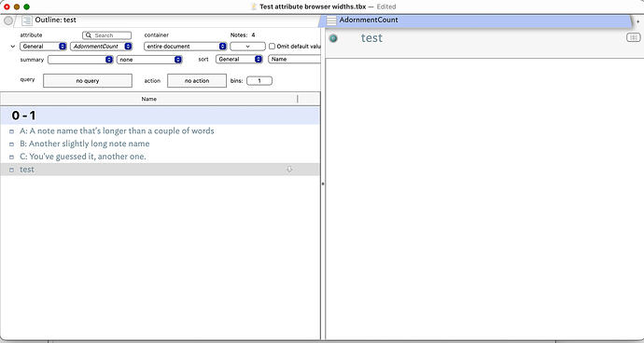Viewport: 644px width, 343px height.
Task: Click the Edited label in title bar
Action: click(x=386, y=7)
